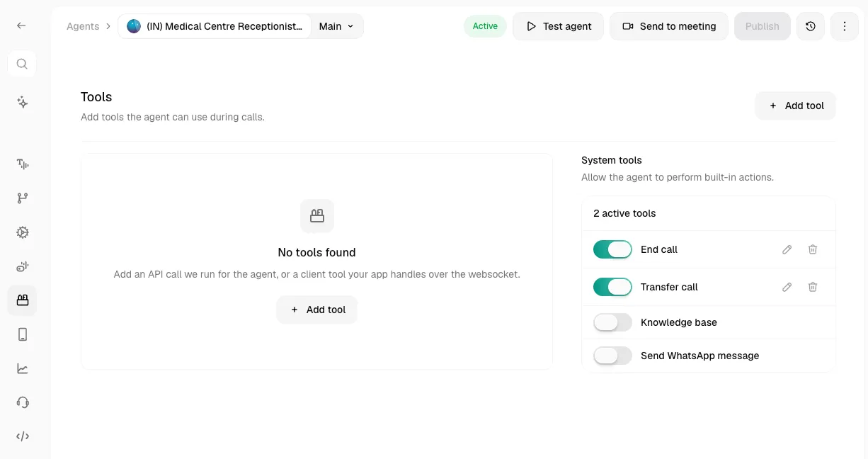Click the back arrow in the sidebar
868x459 pixels.
pos(22,25)
